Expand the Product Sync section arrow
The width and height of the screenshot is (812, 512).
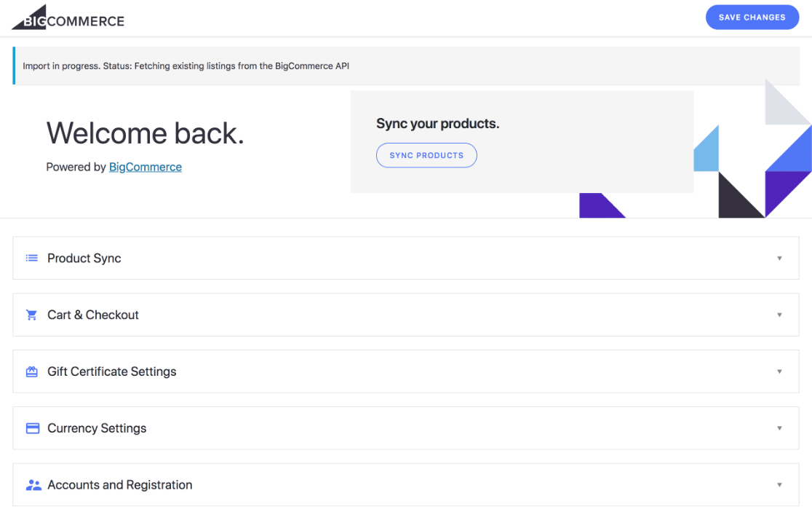[779, 258]
